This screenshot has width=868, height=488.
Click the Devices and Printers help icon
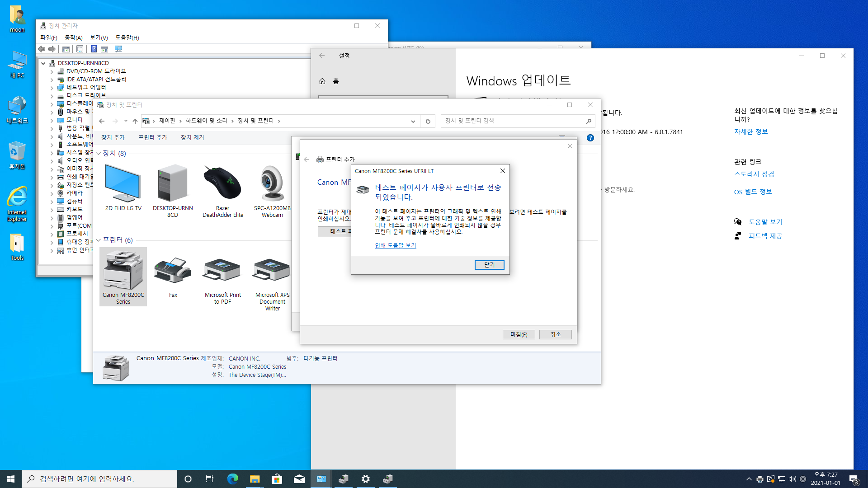[590, 138]
